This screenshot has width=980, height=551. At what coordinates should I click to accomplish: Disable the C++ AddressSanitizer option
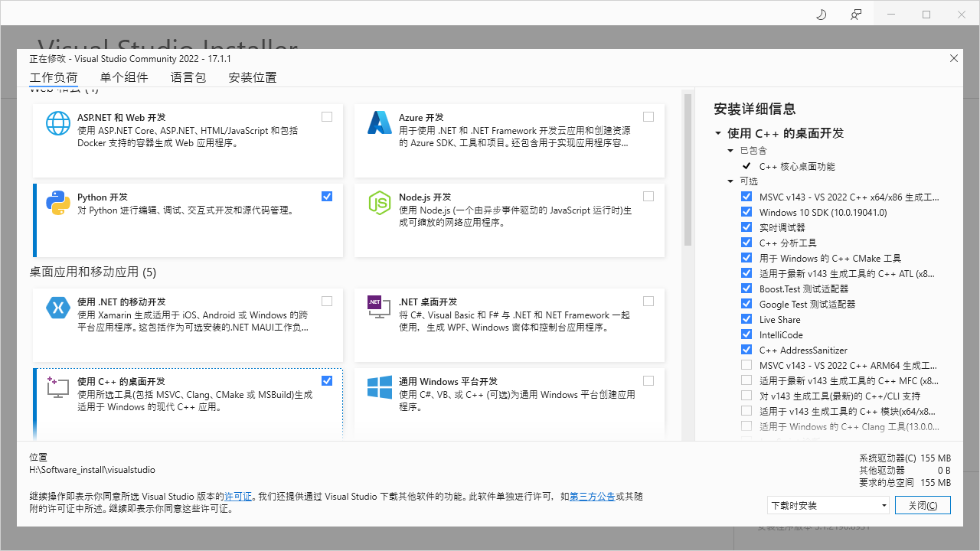746,349
